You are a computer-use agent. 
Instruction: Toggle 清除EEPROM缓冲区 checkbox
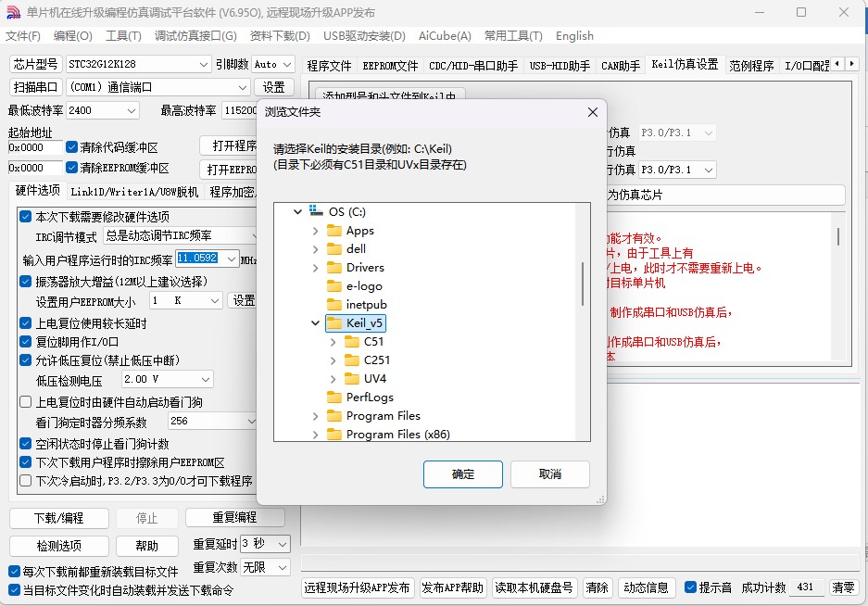[x=71, y=167]
